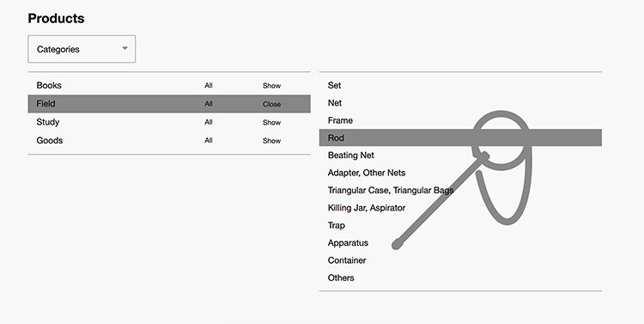Select the Books category row
The image size is (644, 324).
click(169, 86)
